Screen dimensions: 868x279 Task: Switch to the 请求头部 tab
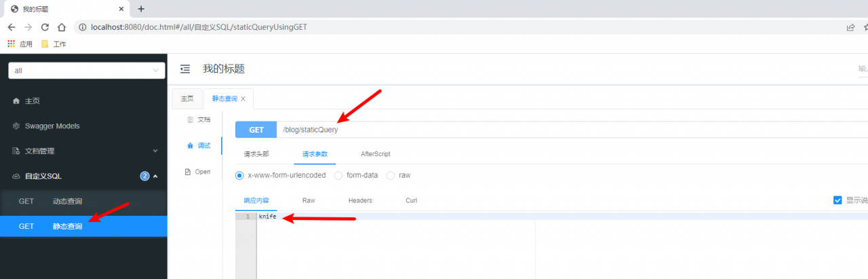pyautogui.click(x=256, y=154)
